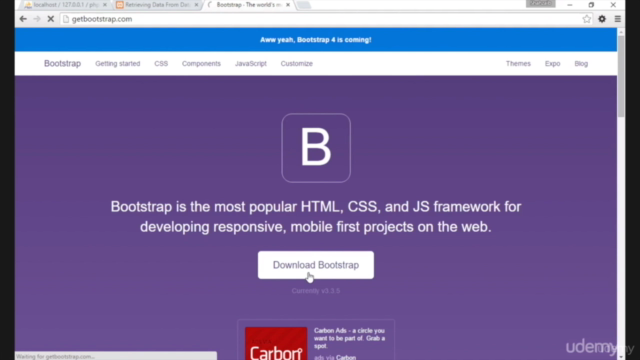Viewport: 640px width, 360px height.
Task: Click the page vertical scrollbar thumb
Action: (621, 76)
